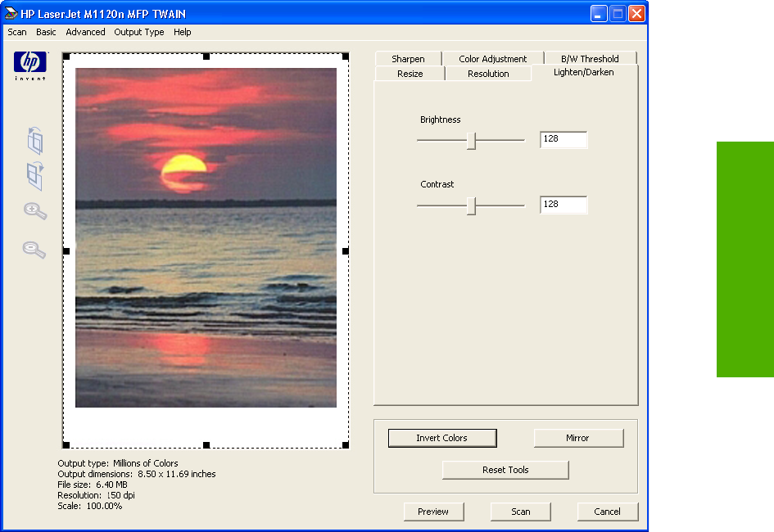This screenshot has height=532, width=774.
Task: Open the Scan menu
Action: click(x=17, y=33)
